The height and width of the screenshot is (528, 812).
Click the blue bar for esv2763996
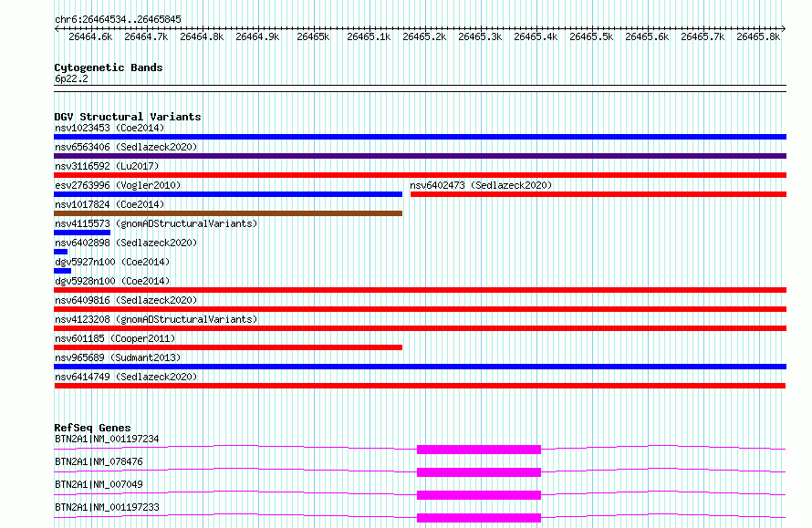(228, 194)
